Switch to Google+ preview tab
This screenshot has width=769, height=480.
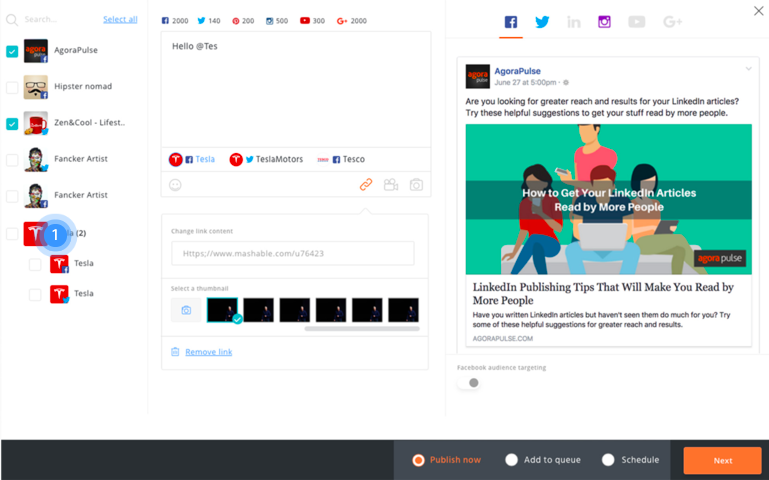click(x=672, y=22)
